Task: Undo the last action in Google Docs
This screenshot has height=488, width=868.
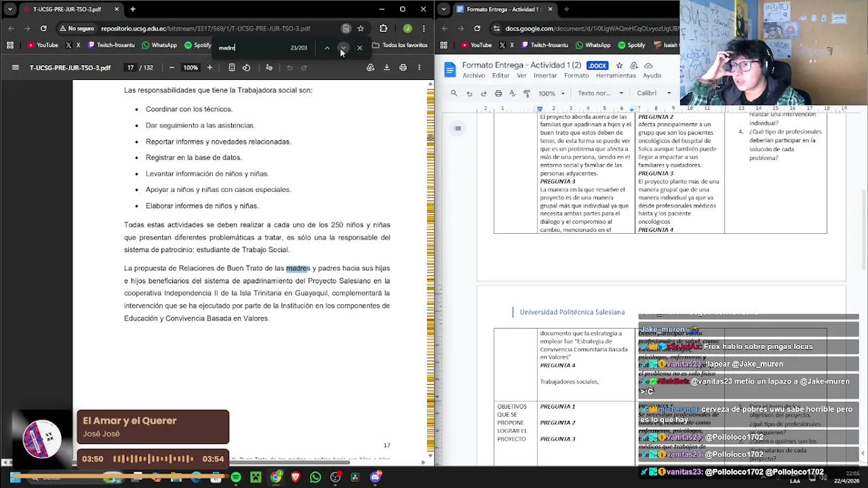Action: click(469, 94)
